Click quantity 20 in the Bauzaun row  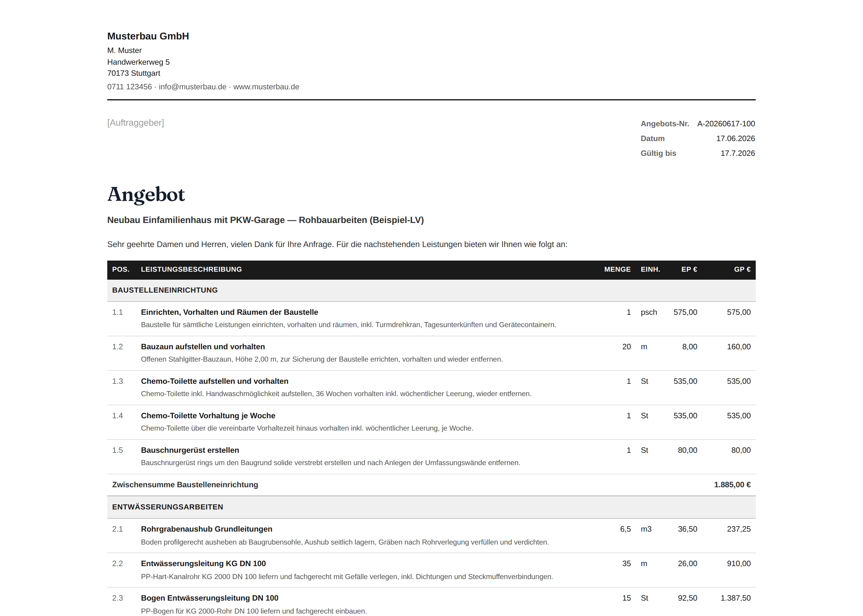click(626, 347)
